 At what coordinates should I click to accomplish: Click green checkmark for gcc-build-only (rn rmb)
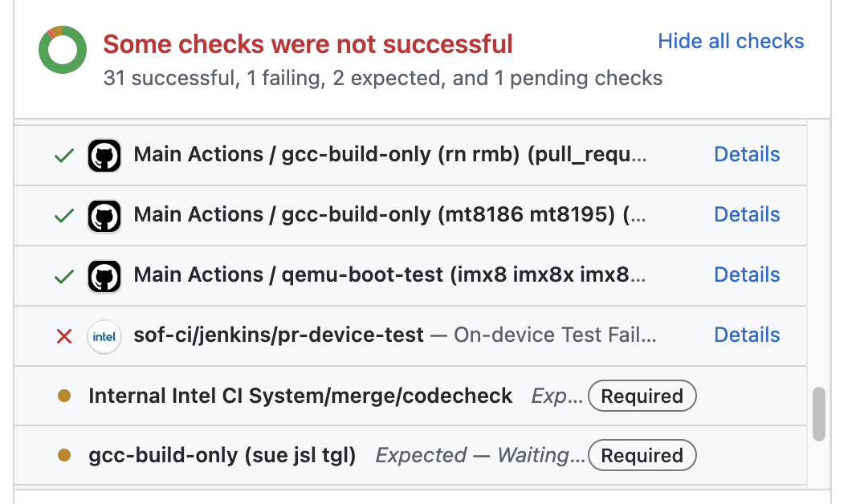(64, 155)
